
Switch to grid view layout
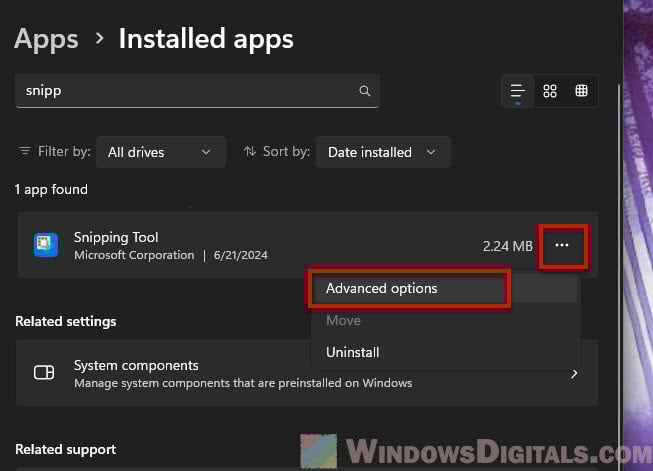550,91
